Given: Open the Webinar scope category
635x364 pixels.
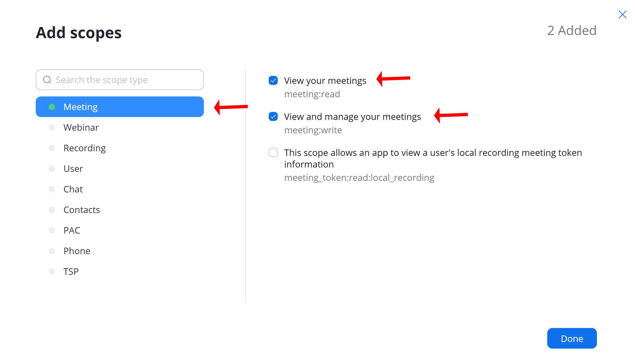Looking at the screenshot, I should point(120,127).
